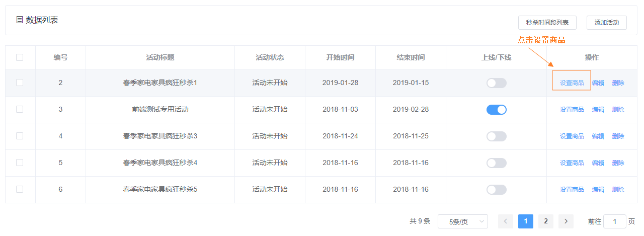Toggle online switch for activity number 2
644x236 pixels.
(496, 83)
